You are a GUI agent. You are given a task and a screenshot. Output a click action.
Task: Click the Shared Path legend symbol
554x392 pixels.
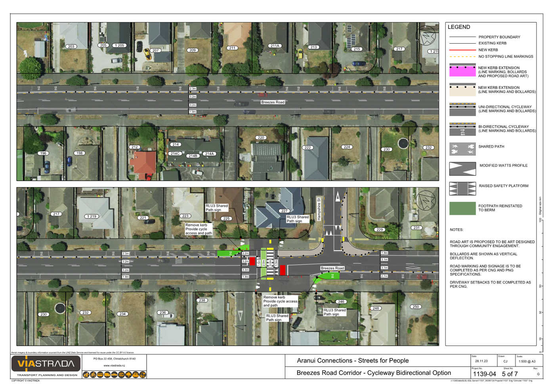coord(462,149)
